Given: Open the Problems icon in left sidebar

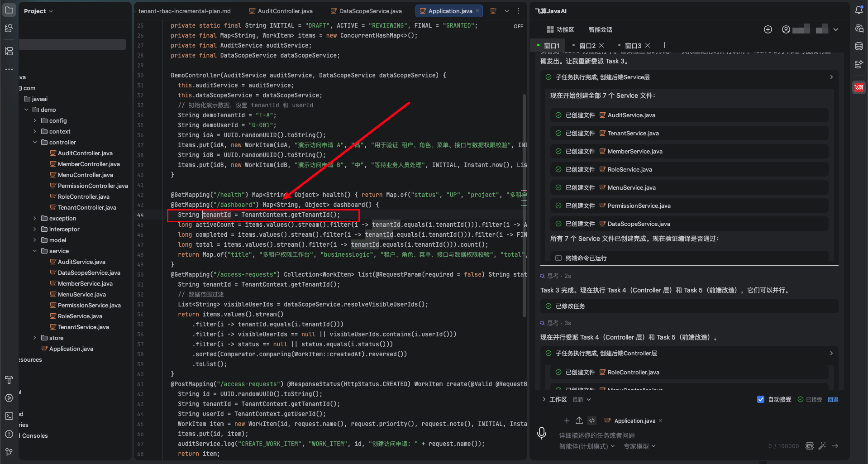Looking at the screenshot, I should click(9, 434).
